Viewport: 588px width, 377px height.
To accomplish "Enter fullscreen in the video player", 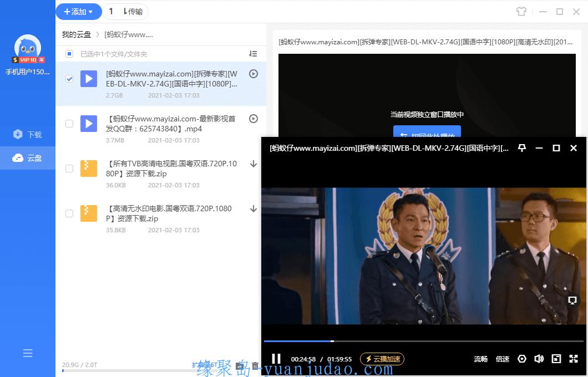I will coord(574,359).
